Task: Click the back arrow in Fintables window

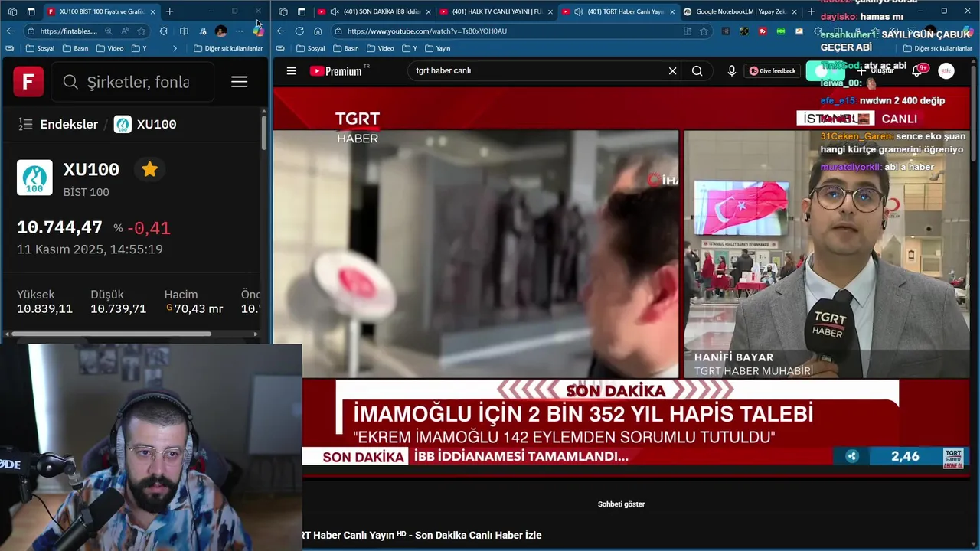Action: 11,31
